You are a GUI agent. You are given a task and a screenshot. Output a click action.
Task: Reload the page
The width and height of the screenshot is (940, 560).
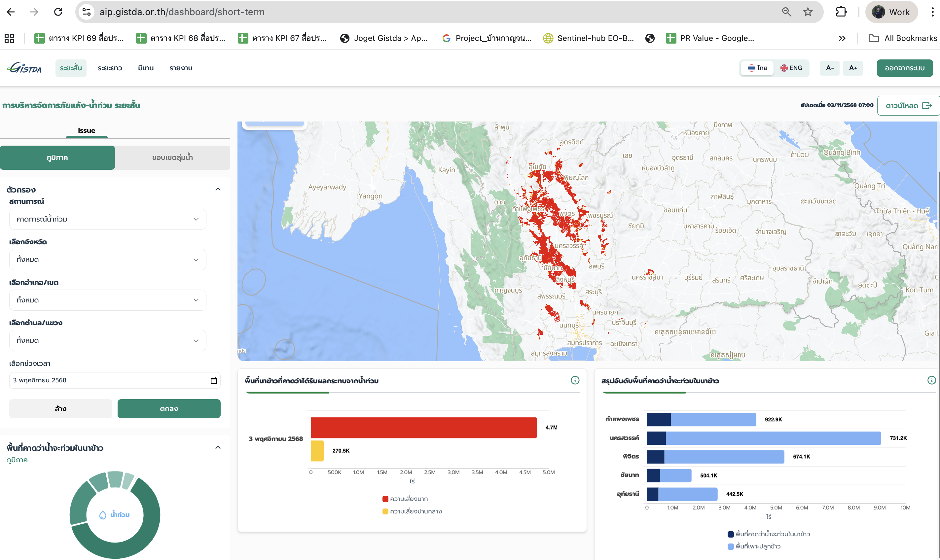click(x=58, y=12)
